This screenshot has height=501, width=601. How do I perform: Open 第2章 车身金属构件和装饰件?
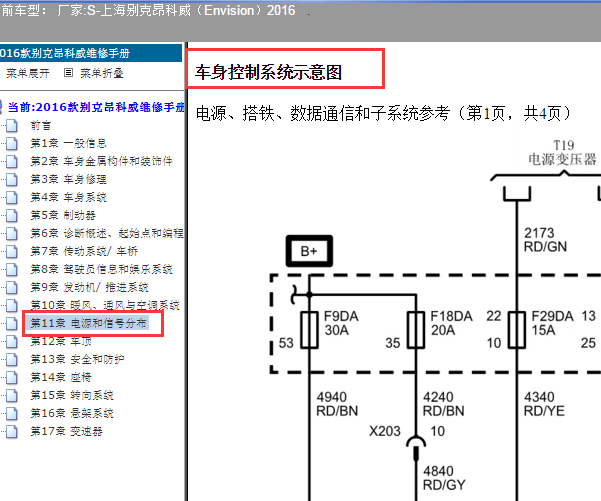[x=102, y=161]
